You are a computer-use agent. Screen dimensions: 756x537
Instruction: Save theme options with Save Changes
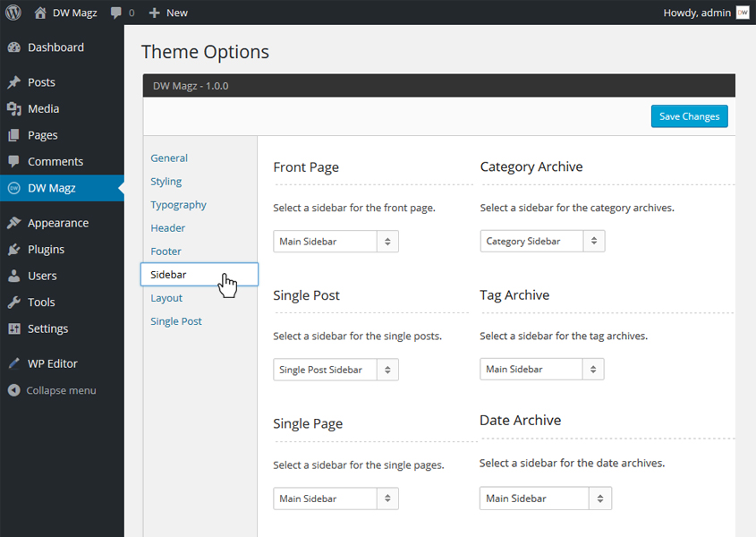click(x=690, y=116)
